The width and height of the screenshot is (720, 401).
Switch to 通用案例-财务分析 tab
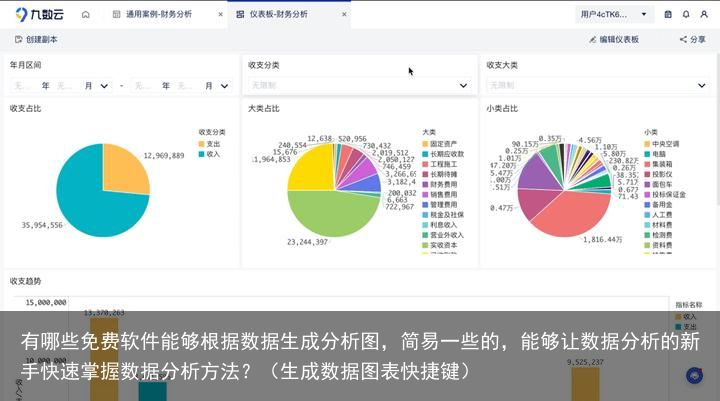click(x=159, y=14)
